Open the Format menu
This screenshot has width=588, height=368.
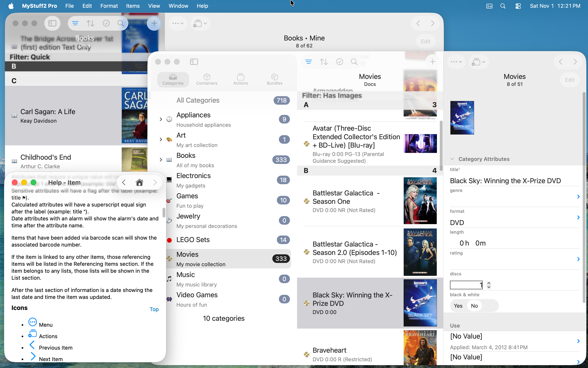click(x=109, y=6)
